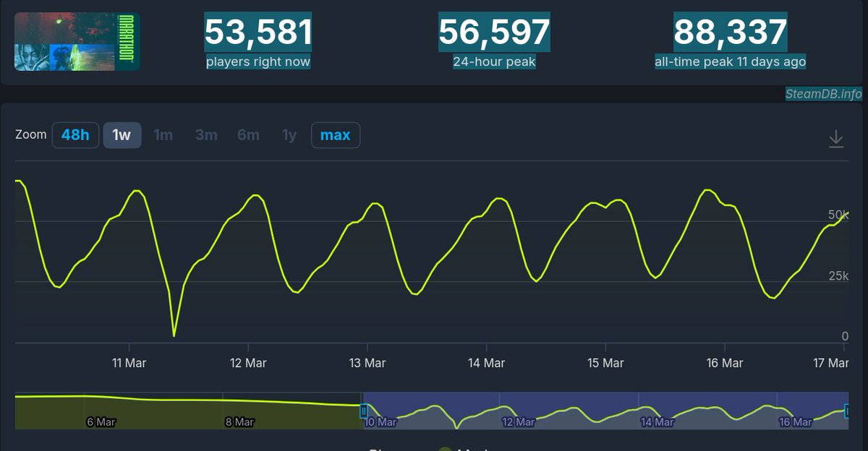
Task: Click the '50k' y-axis label
Action: (838, 215)
